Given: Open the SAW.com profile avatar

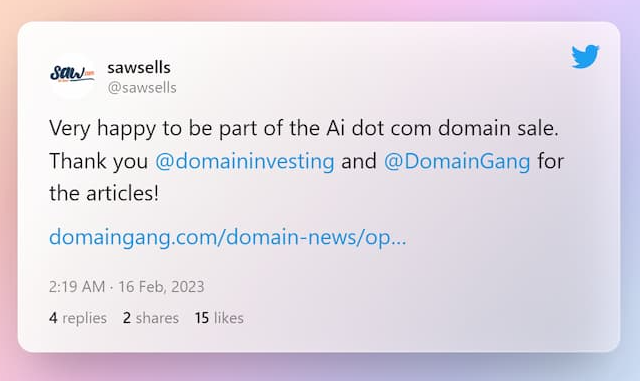Looking at the screenshot, I should click(x=73, y=76).
